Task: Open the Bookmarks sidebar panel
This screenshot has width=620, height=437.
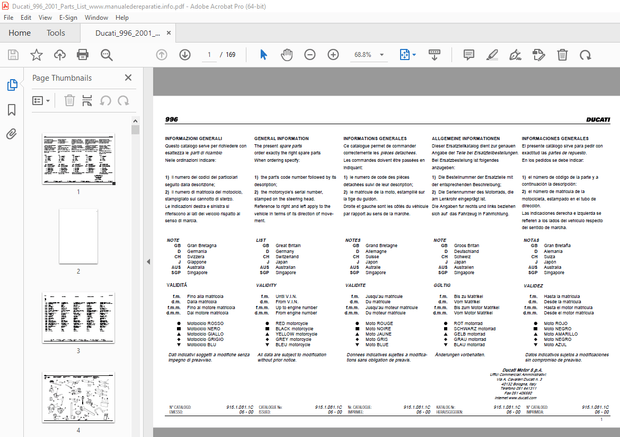Action: (x=12, y=110)
